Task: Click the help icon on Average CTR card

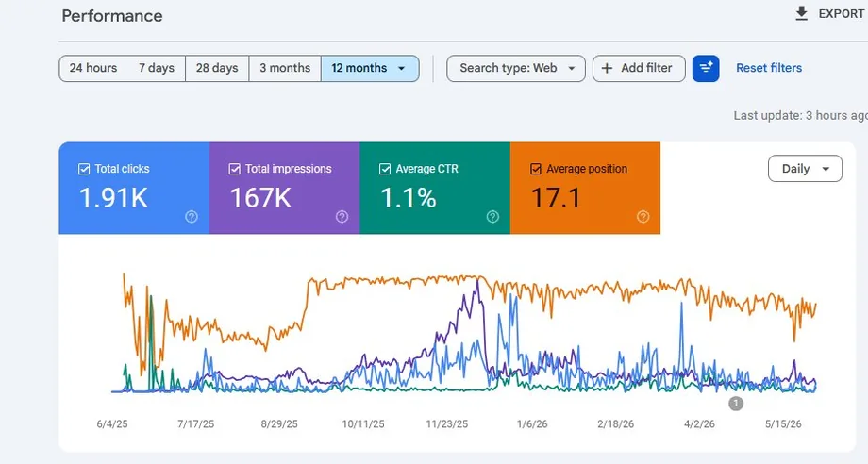Action: pyautogui.click(x=492, y=217)
